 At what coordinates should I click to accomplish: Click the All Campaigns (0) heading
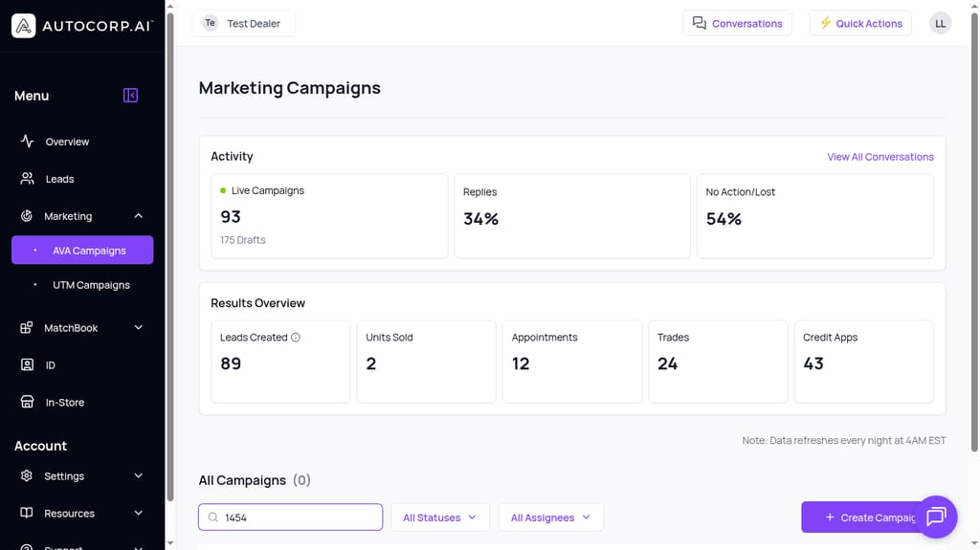[255, 480]
